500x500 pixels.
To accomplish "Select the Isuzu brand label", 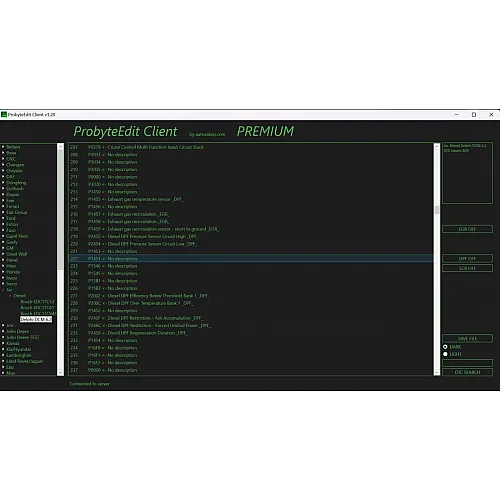I will (x=11, y=278).
